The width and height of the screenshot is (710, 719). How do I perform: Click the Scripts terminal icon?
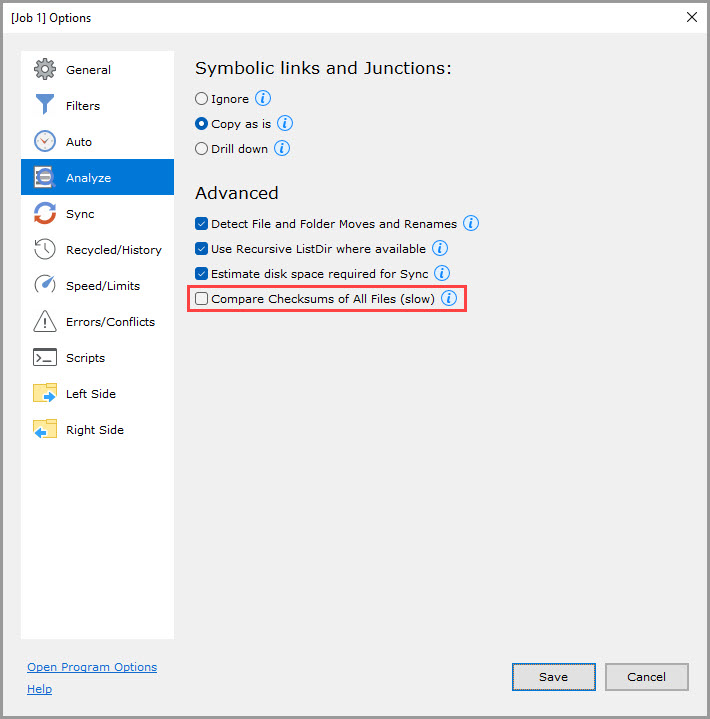pyautogui.click(x=45, y=358)
